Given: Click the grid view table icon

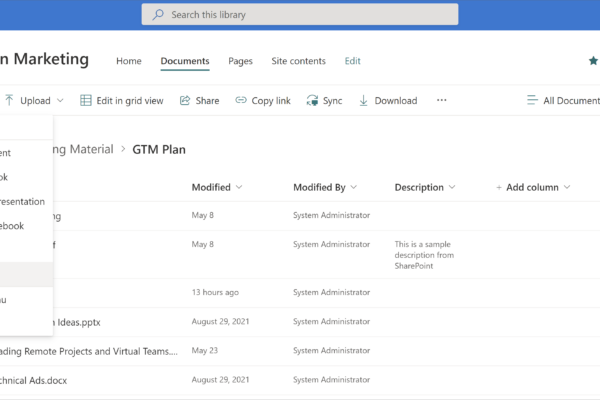Looking at the screenshot, I should click(86, 100).
